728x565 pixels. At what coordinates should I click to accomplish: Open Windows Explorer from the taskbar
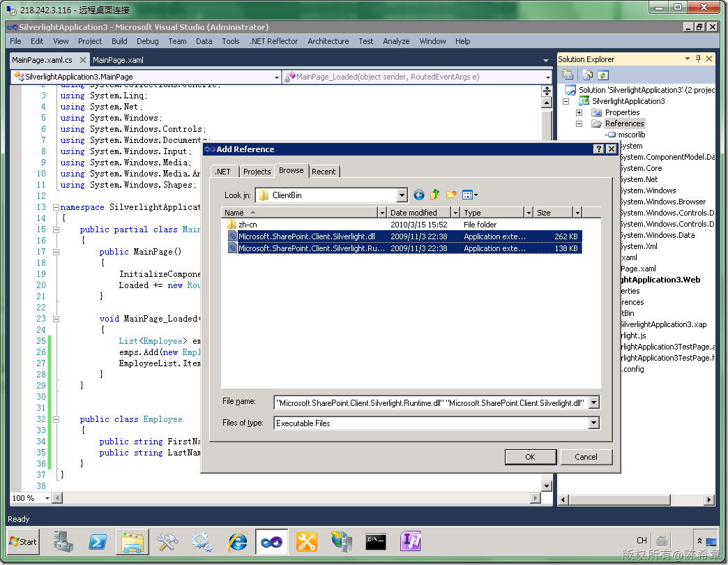(132, 541)
